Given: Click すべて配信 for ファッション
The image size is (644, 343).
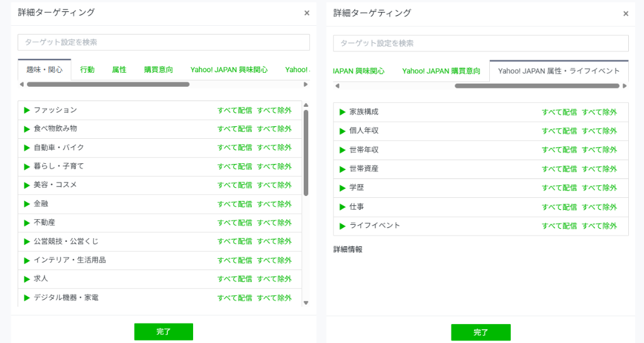Looking at the screenshot, I should pos(235,111).
